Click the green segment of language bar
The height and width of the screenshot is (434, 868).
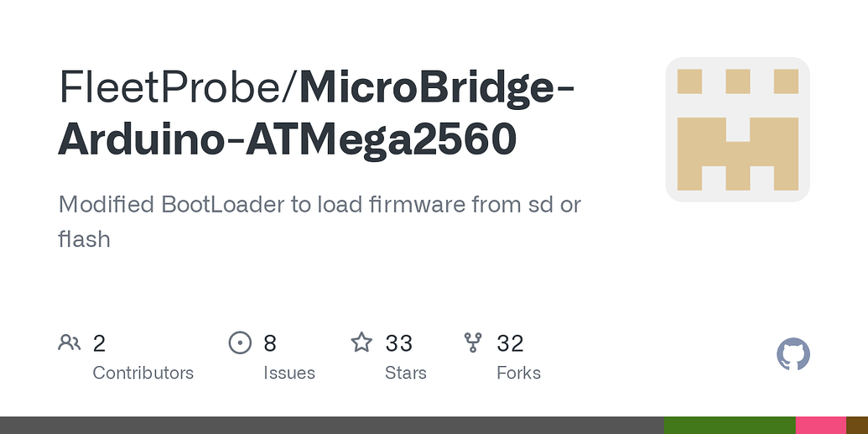[x=730, y=425]
